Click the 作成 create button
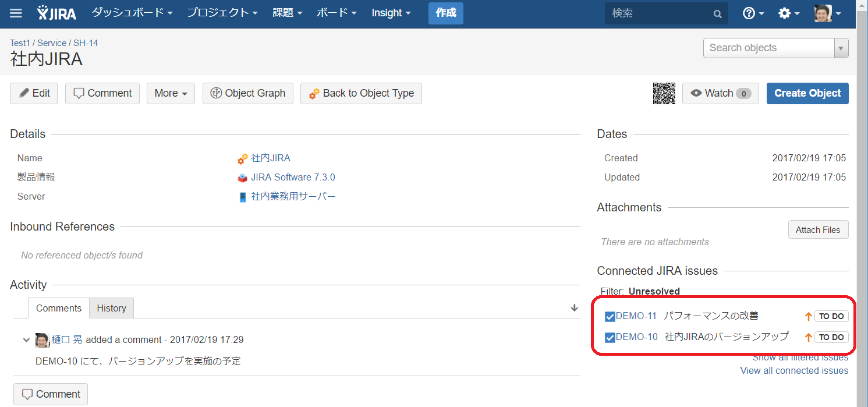 tap(446, 13)
